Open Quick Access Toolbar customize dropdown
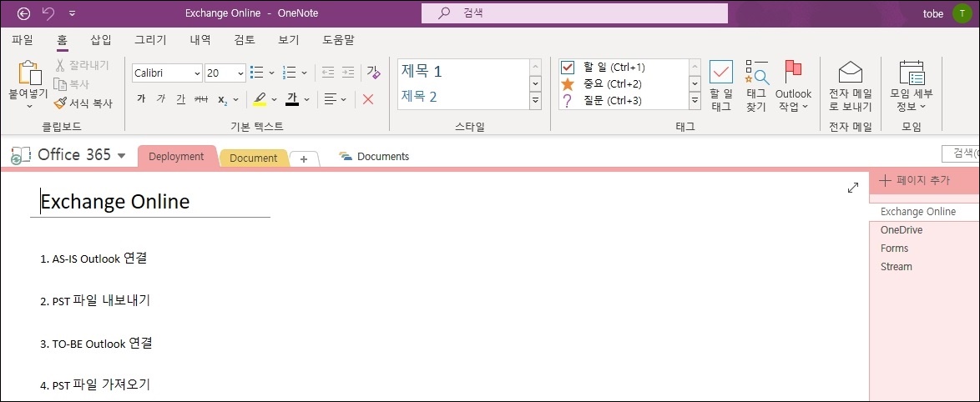980x402 pixels. tap(72, 13)
